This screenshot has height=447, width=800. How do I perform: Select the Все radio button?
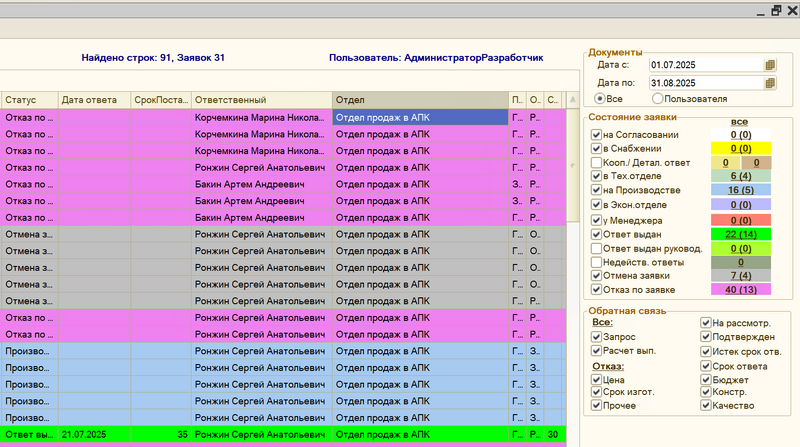tap(599, 98)
